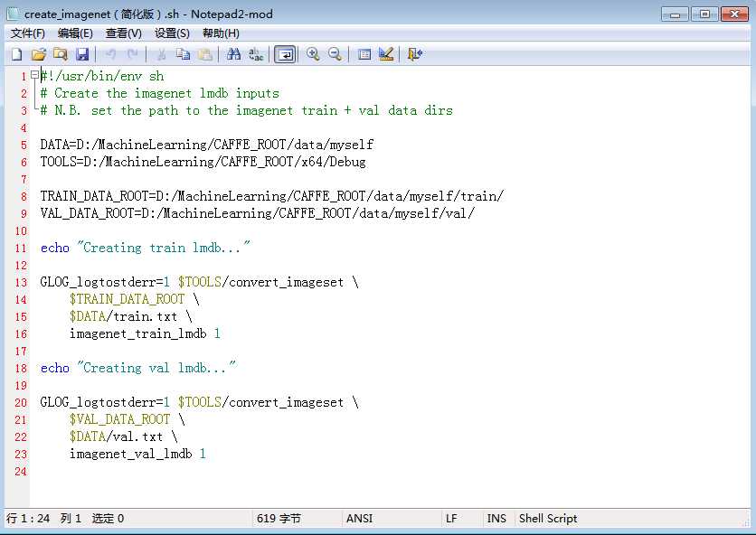Click the Notepad2 document icon in title bar

point(14,14)
